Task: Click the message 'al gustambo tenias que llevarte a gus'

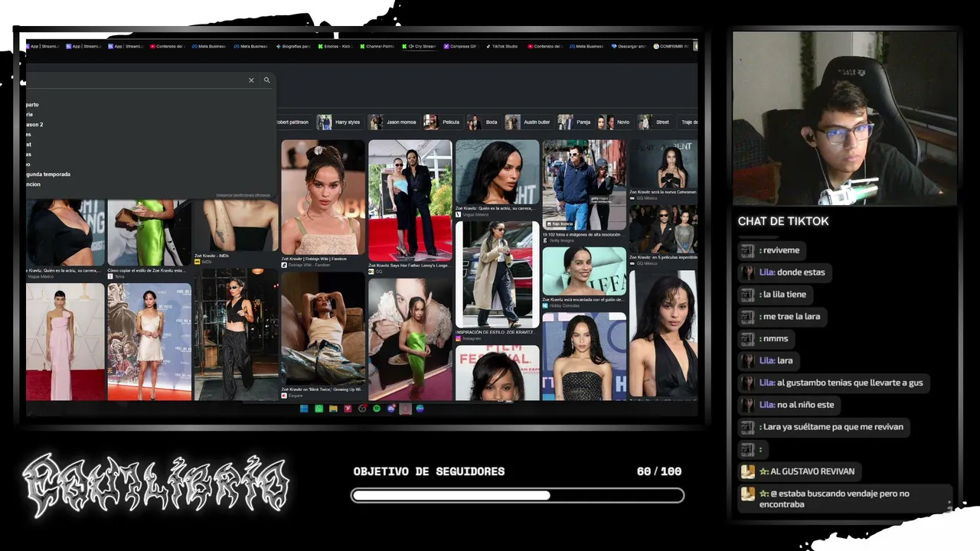Action: pos(835,383)
